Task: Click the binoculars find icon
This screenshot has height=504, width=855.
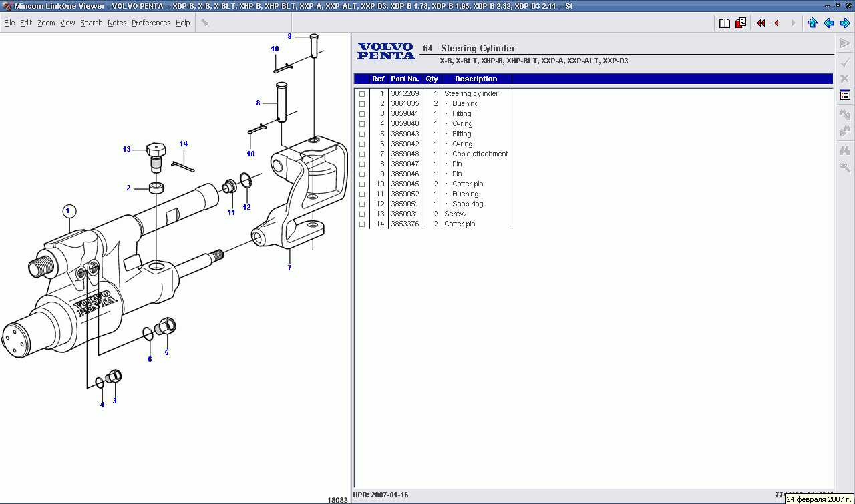Action: [x=844, y=150]
